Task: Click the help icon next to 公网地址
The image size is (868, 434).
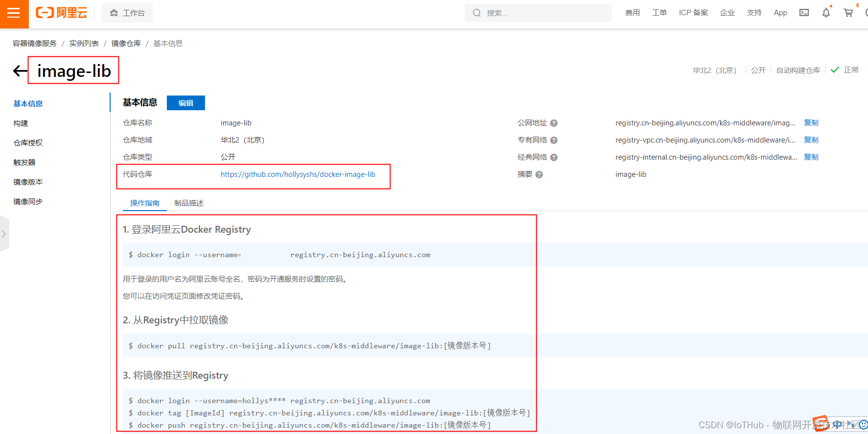Action: coord(554,123)
